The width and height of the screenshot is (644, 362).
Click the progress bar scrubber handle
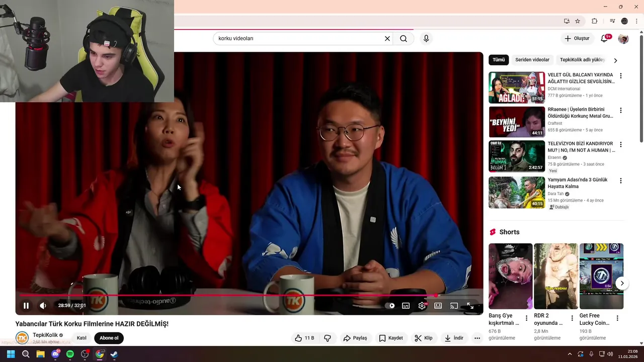[436, 295]
